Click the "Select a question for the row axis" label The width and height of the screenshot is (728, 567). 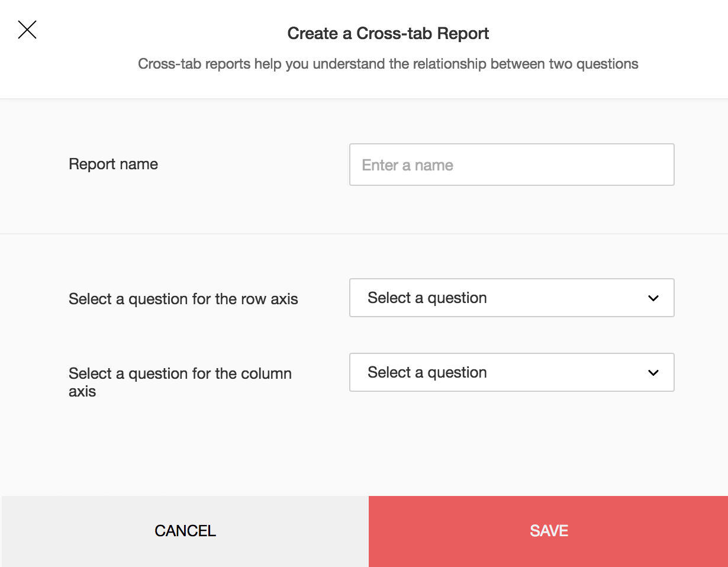(x=183, y=299)
